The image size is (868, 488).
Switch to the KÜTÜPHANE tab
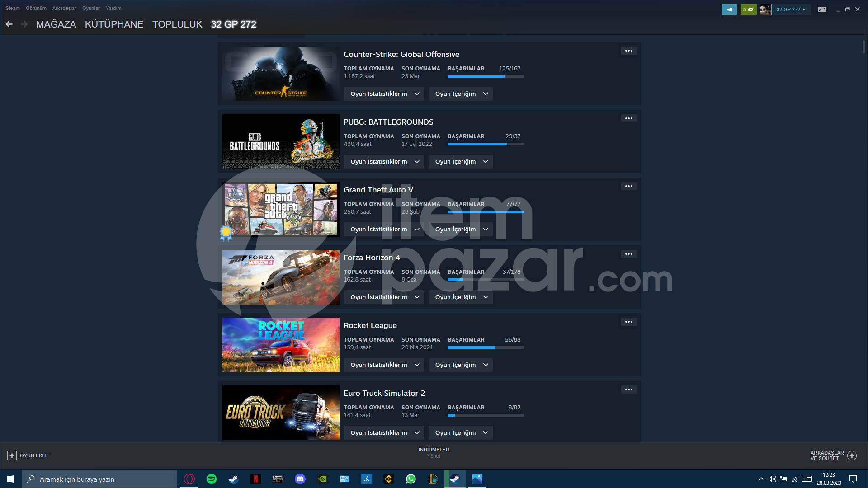(x=114, y=24)
